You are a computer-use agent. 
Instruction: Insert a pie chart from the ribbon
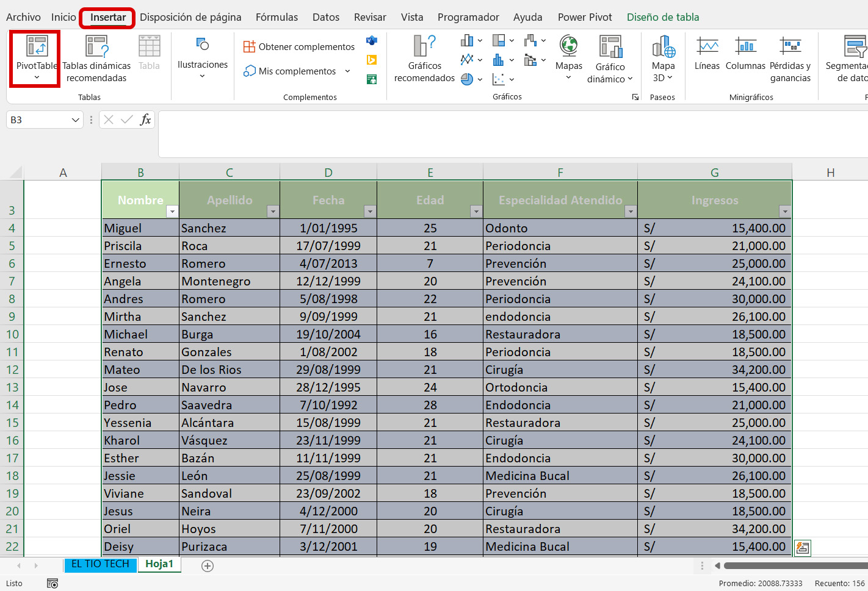(x=468, y=79)
